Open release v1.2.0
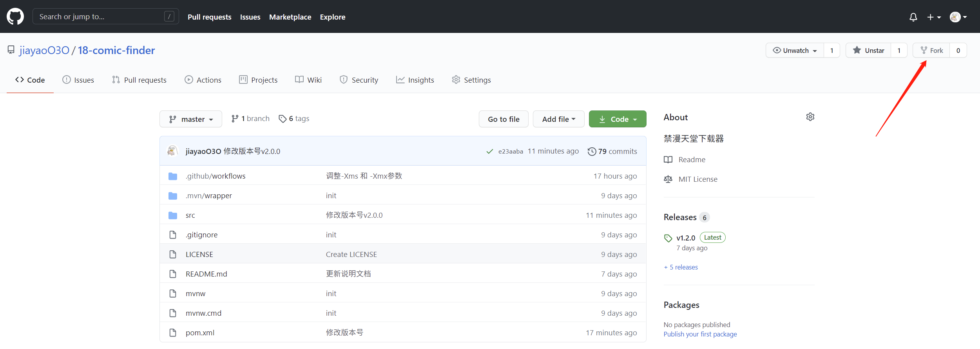 686,238
